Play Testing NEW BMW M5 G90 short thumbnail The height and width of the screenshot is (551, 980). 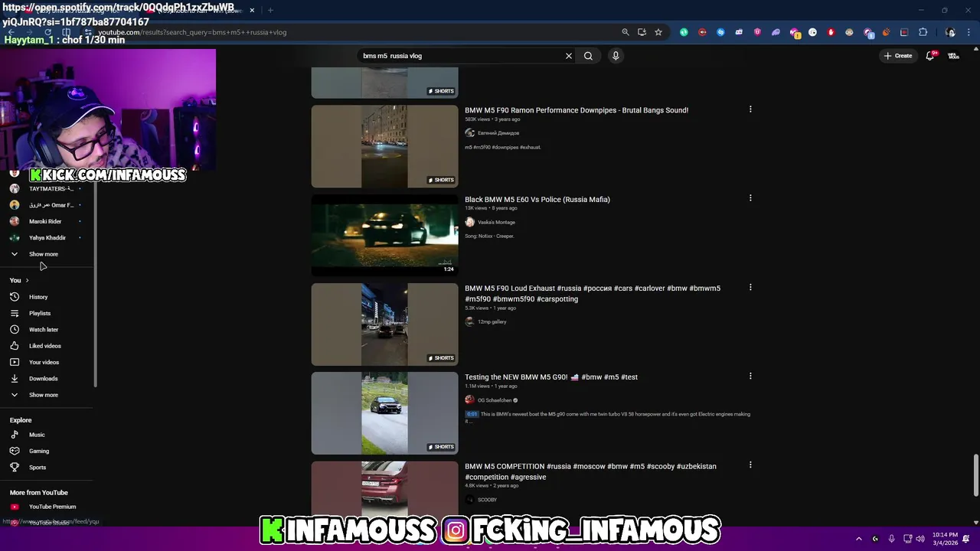[x=384, y=413]
